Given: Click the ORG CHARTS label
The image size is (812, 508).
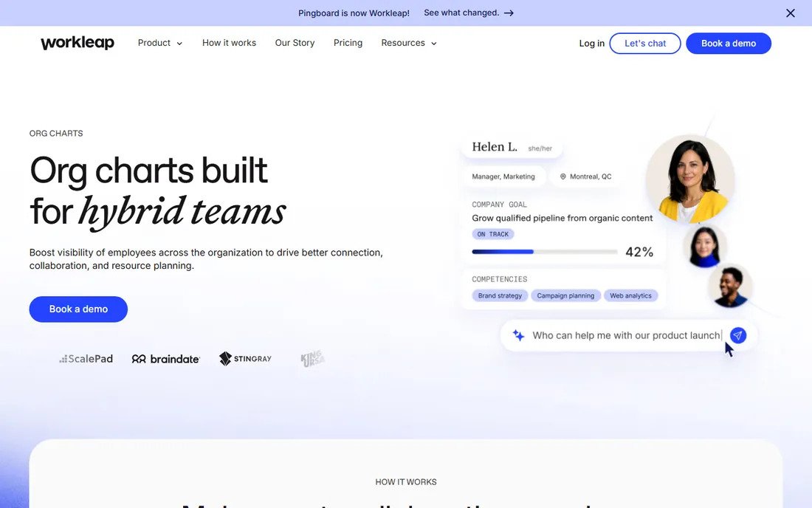Looking at the screenshot, I should (x=56, y=134).
